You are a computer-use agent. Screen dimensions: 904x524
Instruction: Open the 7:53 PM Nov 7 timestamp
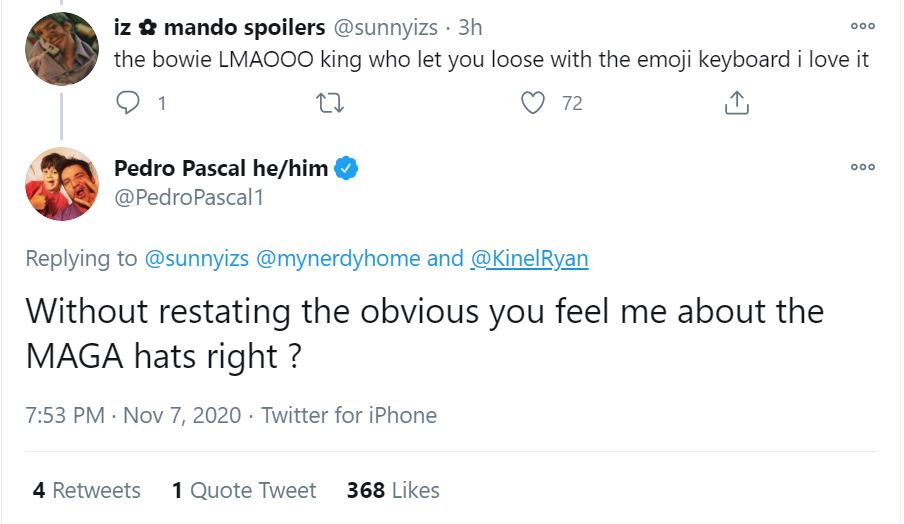click(x=133, y=415)
